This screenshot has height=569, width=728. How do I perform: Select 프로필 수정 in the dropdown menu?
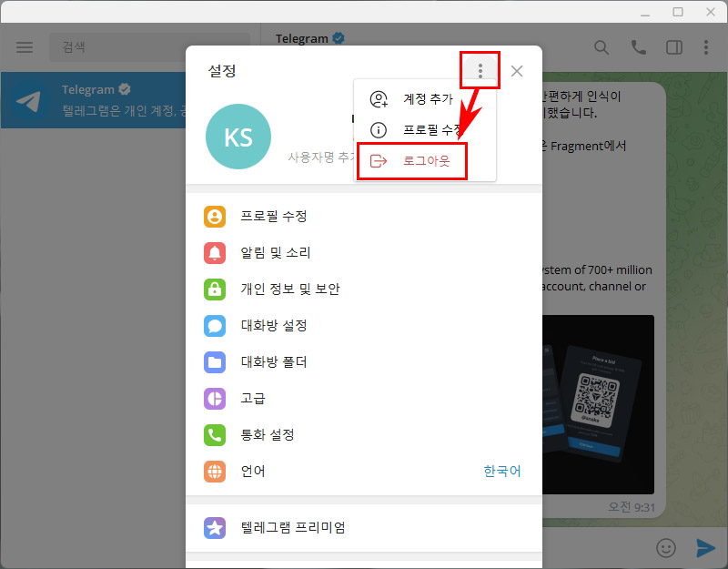click(x=425, y=129)
